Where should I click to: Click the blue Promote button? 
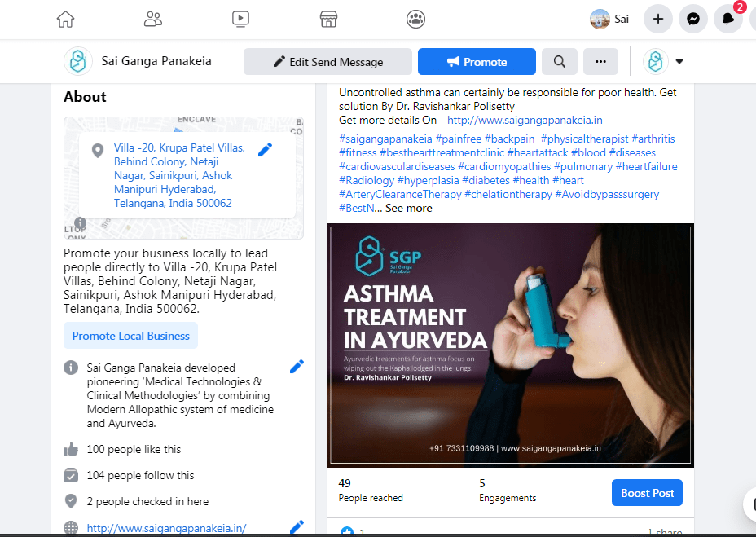(477, 62)
